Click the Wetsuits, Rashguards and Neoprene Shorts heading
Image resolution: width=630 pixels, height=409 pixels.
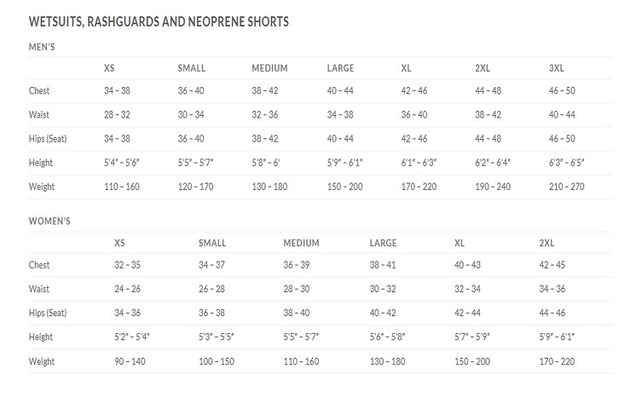click(x=161, y=21)
